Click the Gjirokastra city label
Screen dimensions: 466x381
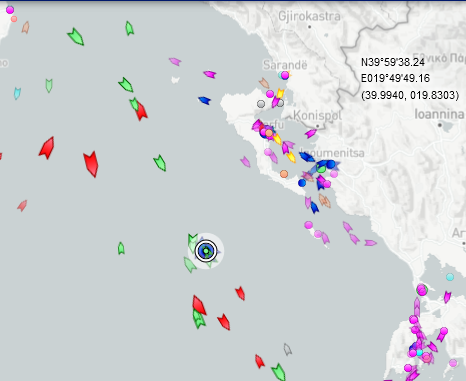309,16
